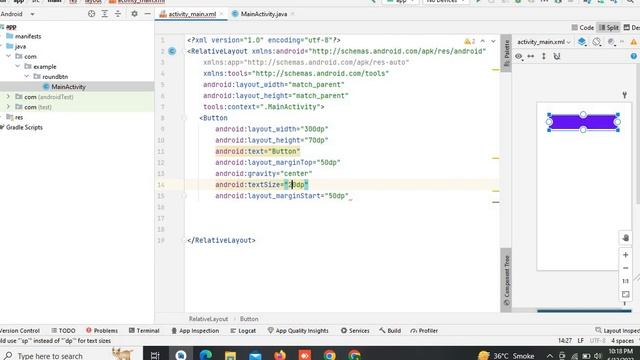The image size is (640, 360).
Task: Hide the project panel with minus icon
Action: (147, 14)
